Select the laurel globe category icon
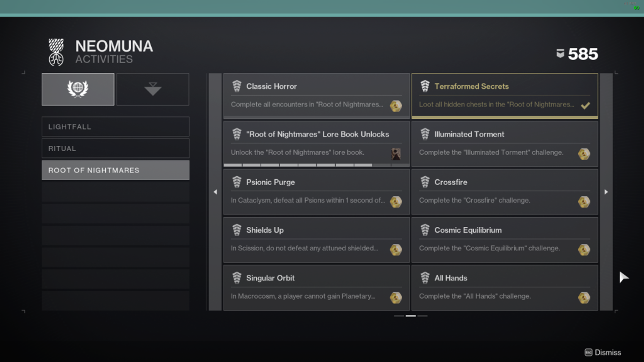Screen dimensions: 644x362 [78, 89]
